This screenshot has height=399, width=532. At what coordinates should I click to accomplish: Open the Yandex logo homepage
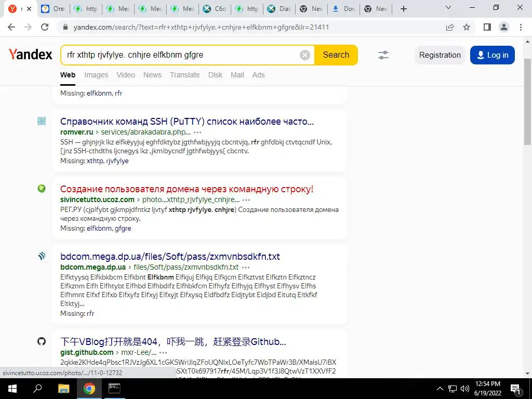[x=30, y=54]
